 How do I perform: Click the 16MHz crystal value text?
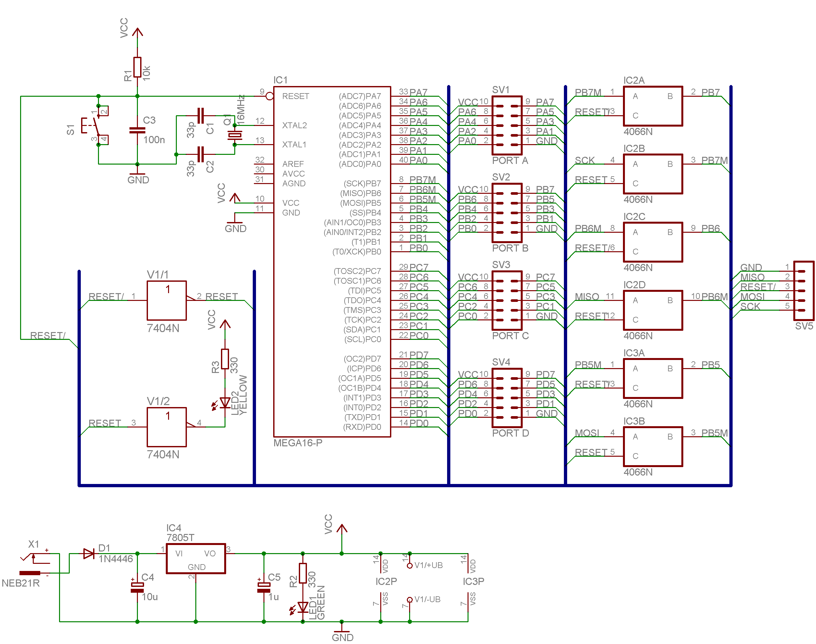pos(241,109)
